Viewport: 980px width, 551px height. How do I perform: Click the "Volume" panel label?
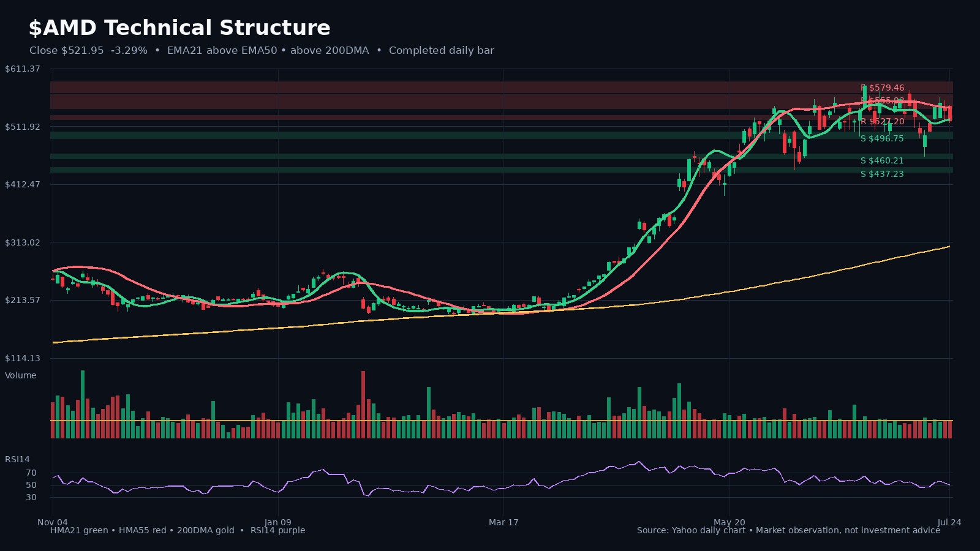(x=21, y=375)
